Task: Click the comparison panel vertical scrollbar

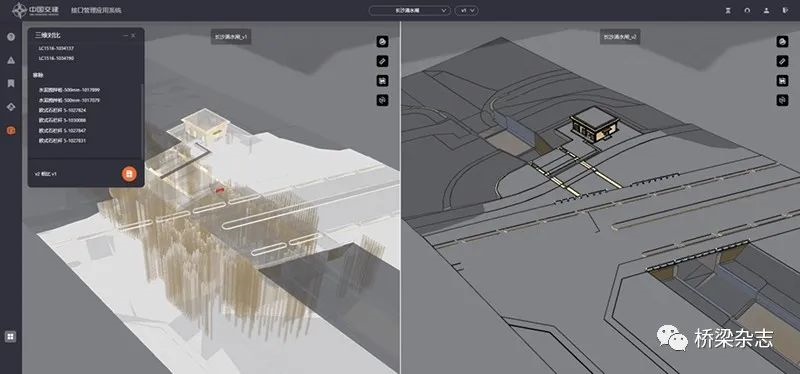Action: point(142,120)
